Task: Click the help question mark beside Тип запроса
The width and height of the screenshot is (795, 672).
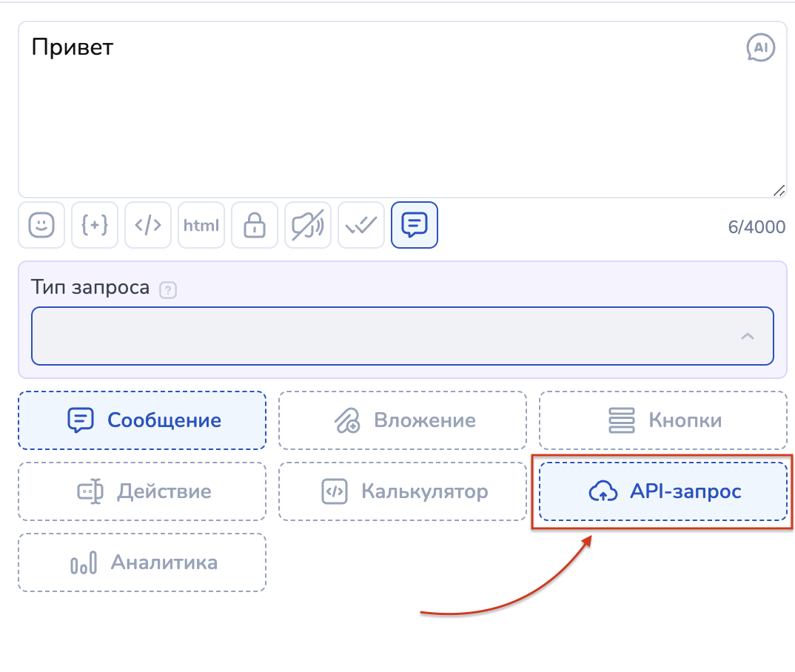Action: click(x=168, y=290)
